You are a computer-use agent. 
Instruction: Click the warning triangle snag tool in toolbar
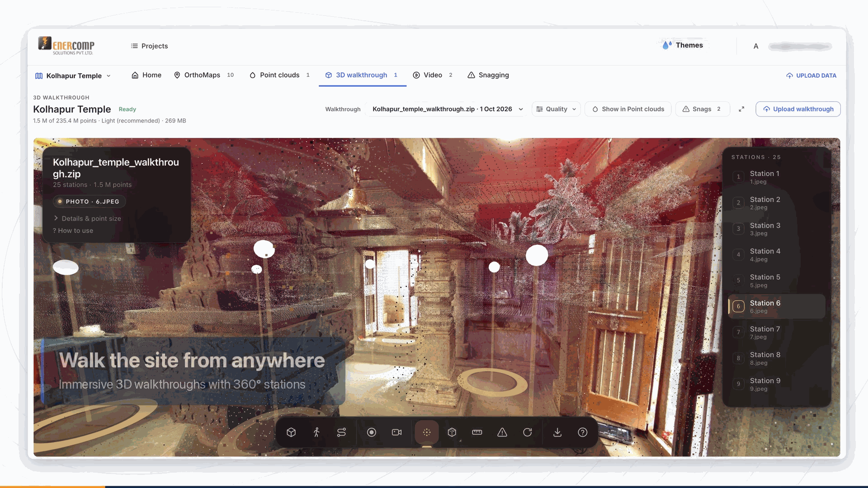[x=502, y=432]
